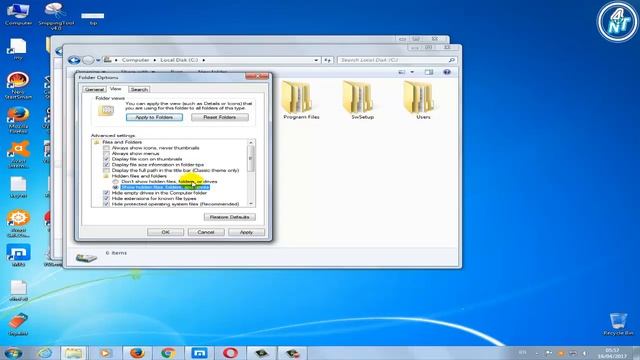Open the address bar history dropdown arrow
The height and width of the screenshot is (360, 640).
click(316, 60)
